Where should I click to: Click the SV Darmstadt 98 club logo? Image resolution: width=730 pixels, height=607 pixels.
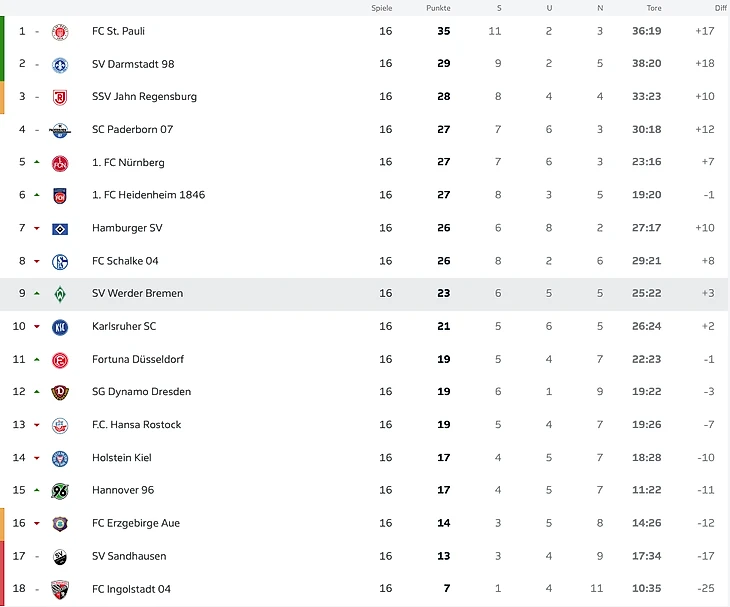pyautogui.click(x=60, y=65)
